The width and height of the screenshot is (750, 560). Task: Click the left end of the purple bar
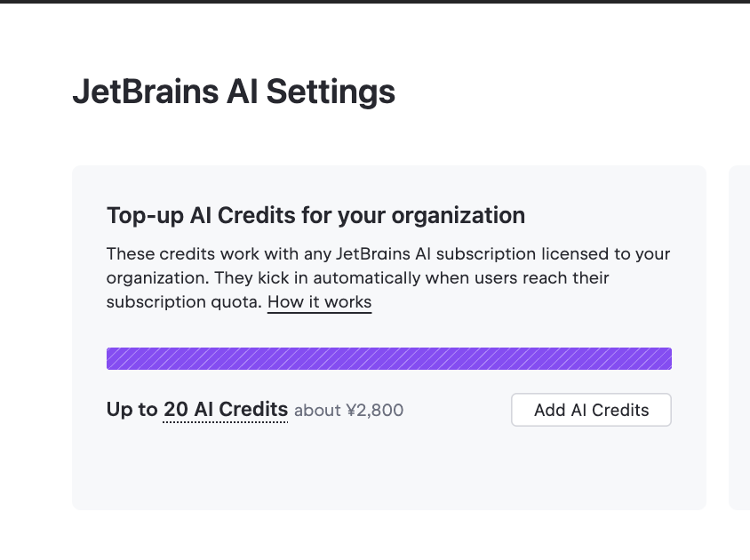point(112,358)
